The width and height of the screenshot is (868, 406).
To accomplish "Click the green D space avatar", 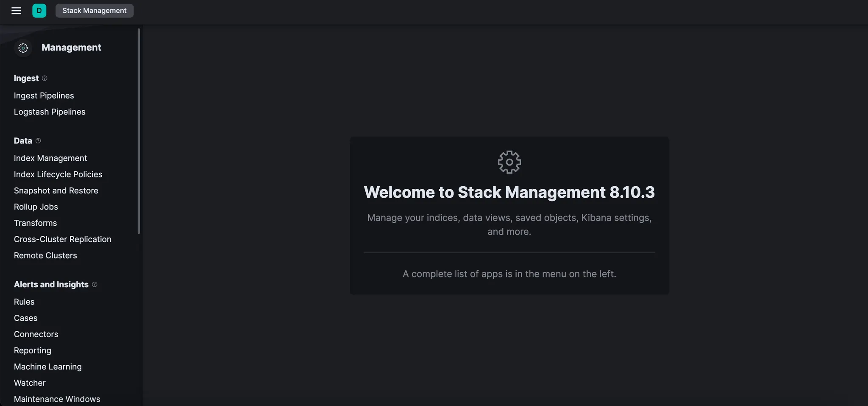I will tap(39, 11).
